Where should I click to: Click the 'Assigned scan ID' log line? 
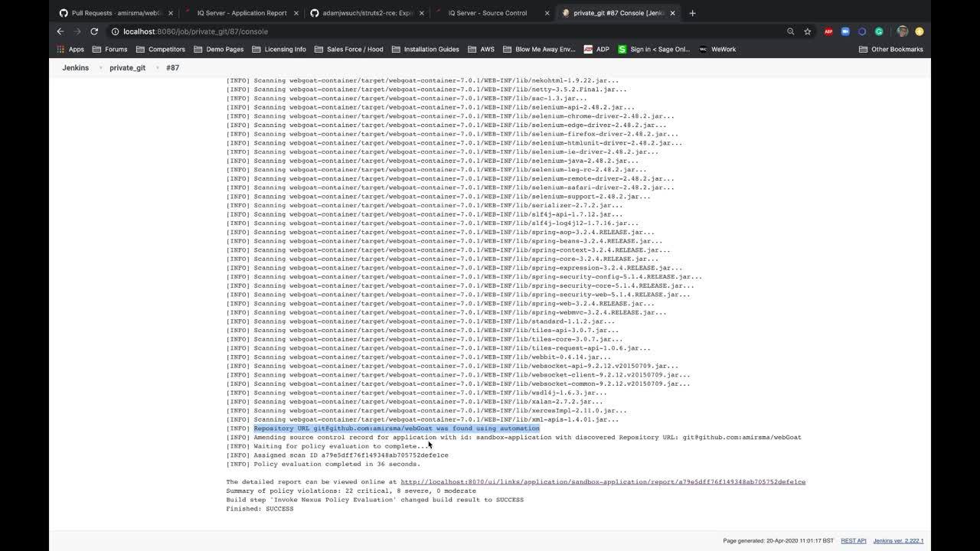pos(337,455)
